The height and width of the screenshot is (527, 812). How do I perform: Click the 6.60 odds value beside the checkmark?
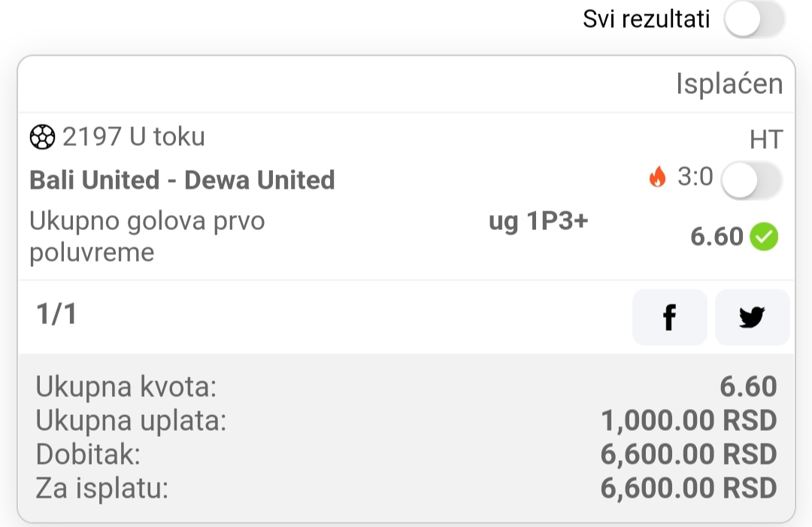coord(717,237)
